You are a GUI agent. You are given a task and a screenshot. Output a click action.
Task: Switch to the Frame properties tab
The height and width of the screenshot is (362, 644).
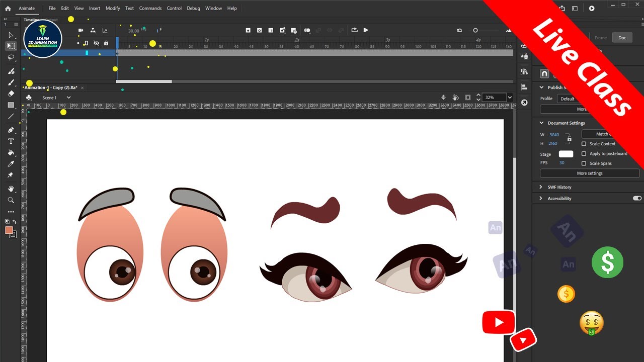point(601,38)
